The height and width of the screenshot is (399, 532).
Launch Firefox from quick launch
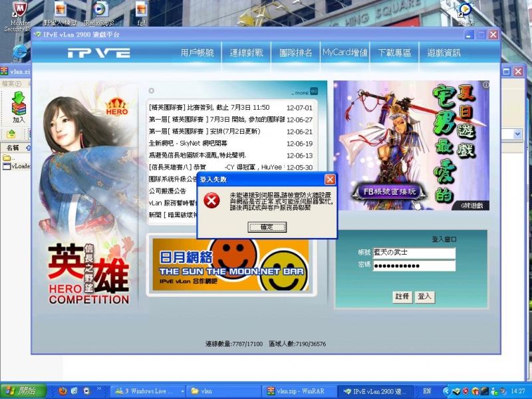pos(63,391)
